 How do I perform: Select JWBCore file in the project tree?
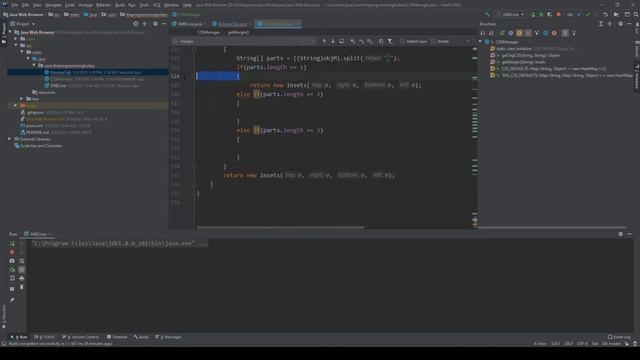click(88, 86)
